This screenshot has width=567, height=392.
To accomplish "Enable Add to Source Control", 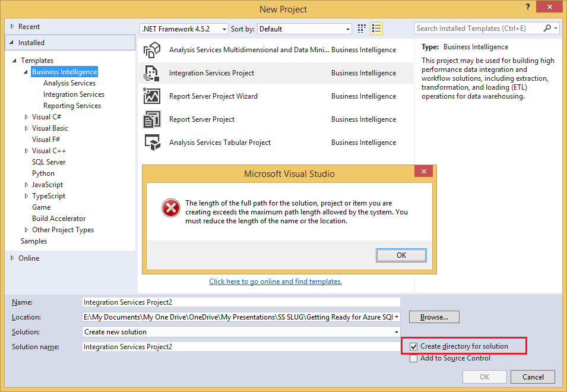I will [413, 358].
